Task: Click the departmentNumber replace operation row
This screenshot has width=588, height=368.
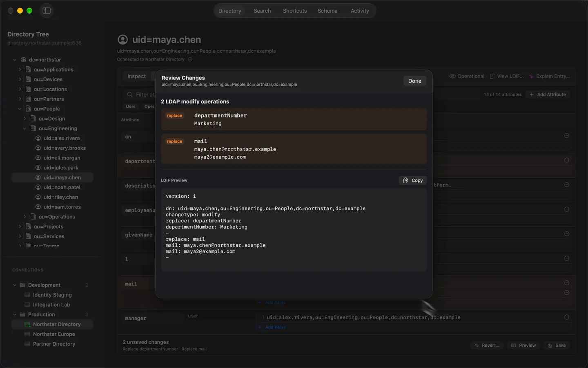Action: tap(294, 119)
